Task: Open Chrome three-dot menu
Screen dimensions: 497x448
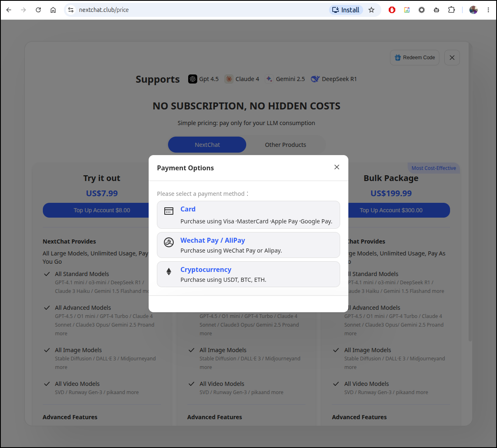Action: [x=488, y=10]
